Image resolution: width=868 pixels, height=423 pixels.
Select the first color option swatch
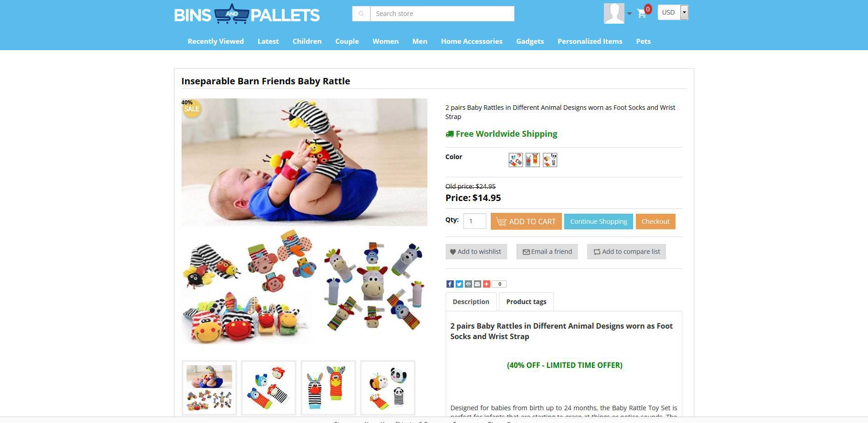coord(515,160)
